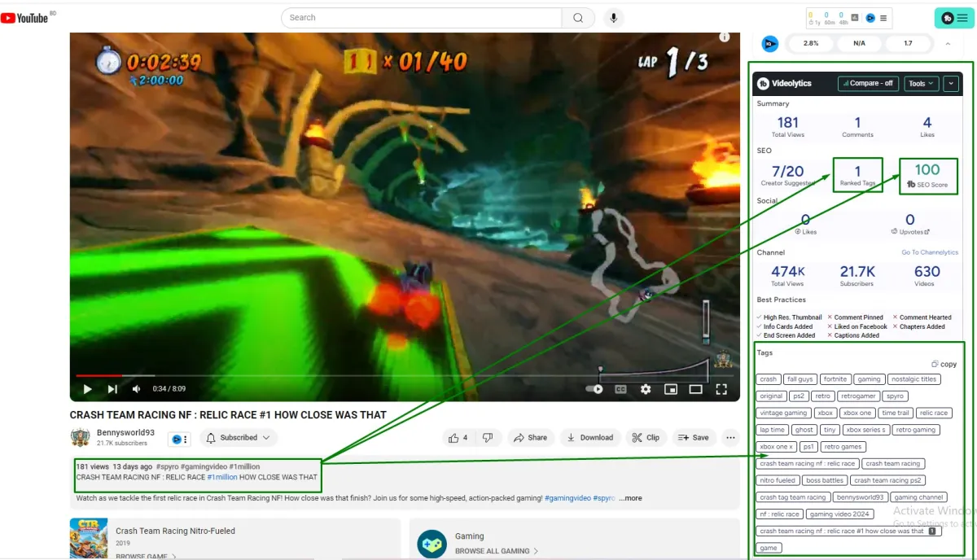Image resolution: width=977 pixels, height=560 pixels.
Task: Select the 'gaming video 2024' tag
Action: click(839, 514)
